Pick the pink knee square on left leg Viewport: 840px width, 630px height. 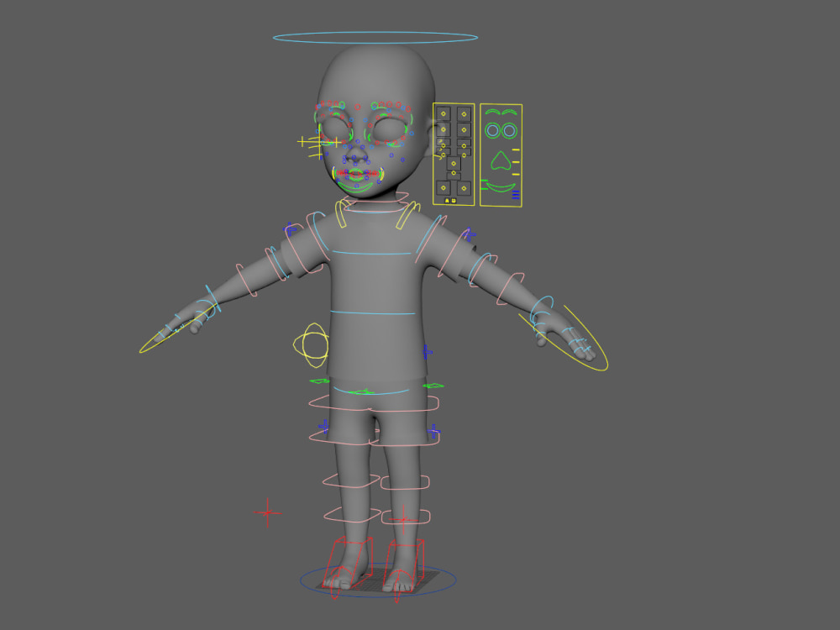pyautogui.click(x=351, y=480)
